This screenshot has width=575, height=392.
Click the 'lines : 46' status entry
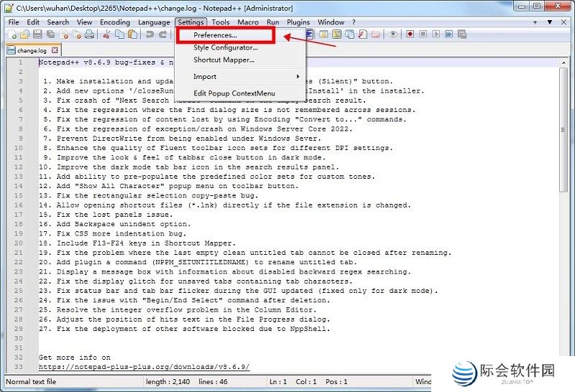pyautogui.click(x=213, y=382)
